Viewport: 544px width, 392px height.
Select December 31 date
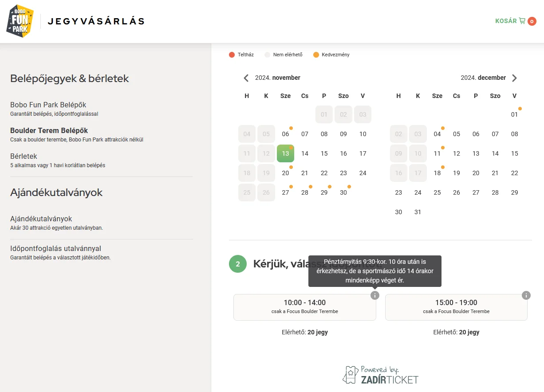[x=418, y=212]
